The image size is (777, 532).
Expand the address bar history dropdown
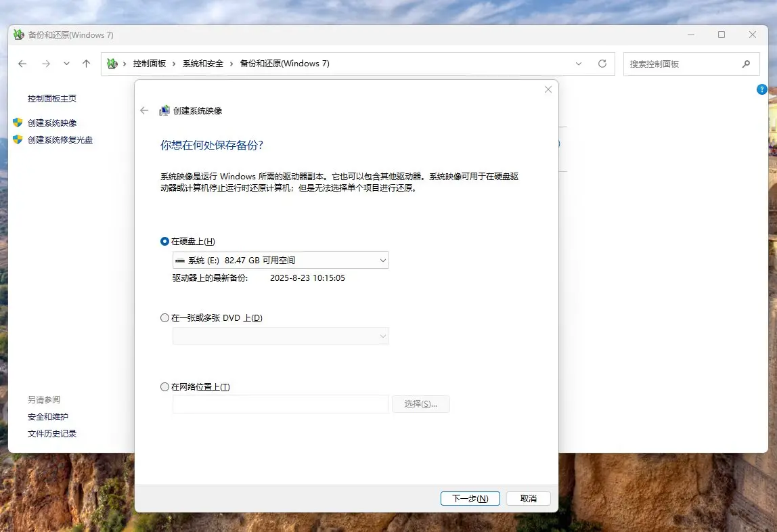578,64
